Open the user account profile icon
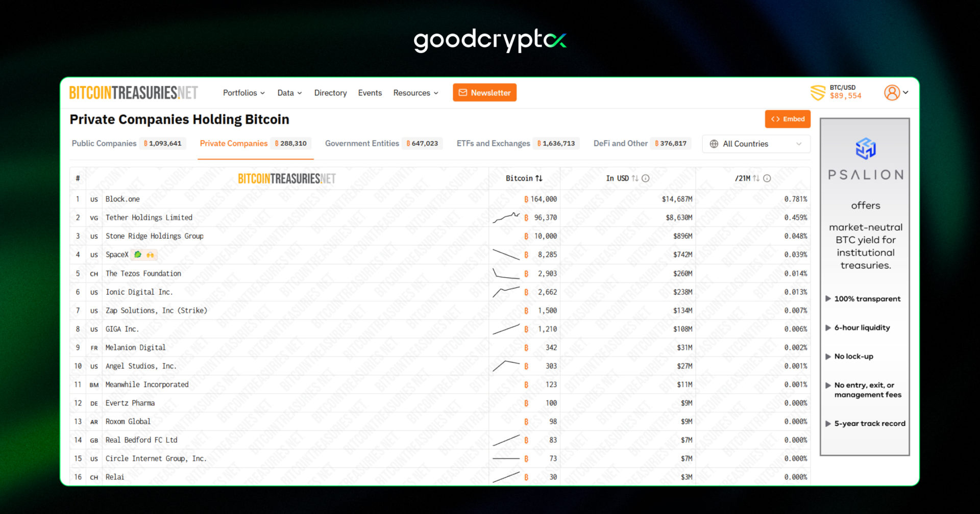The image size is (980, 514). click(x=892, y=92)
